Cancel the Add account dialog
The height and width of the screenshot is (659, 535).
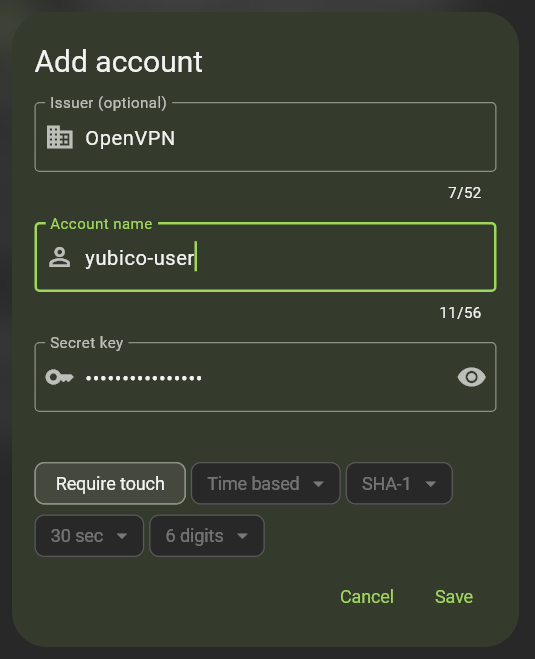click(x=367, y=597)
